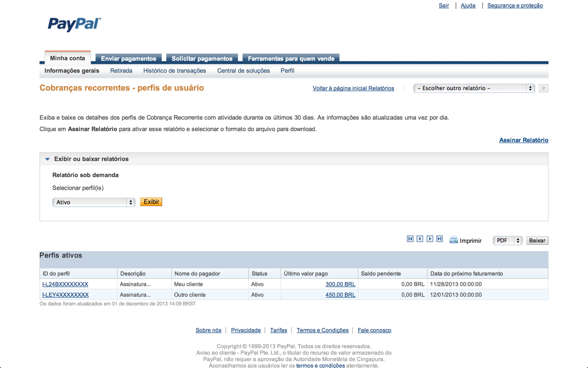Open the Fale conosco footer link
This screenshot has height=368, width=588.
(374, 330)
